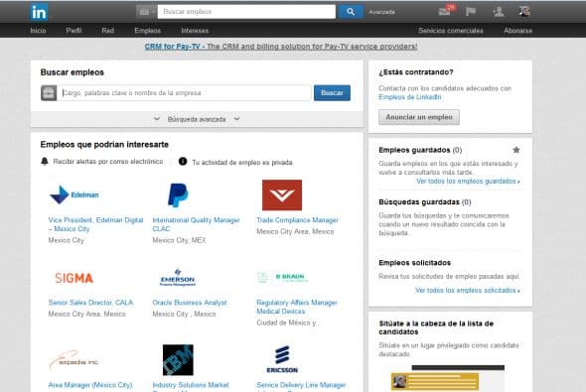Image resolution: width=586 pixels, height=392 pixels.
Task: Click the info icon about private activity
Action: pos(183,162)
